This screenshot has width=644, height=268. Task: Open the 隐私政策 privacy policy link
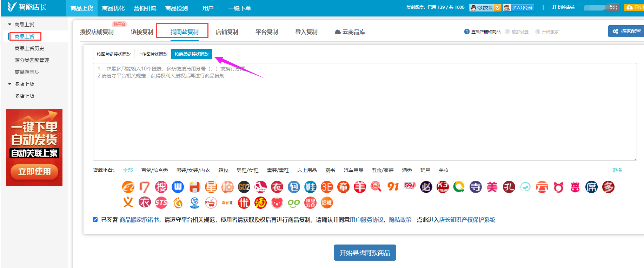[400, 220]
